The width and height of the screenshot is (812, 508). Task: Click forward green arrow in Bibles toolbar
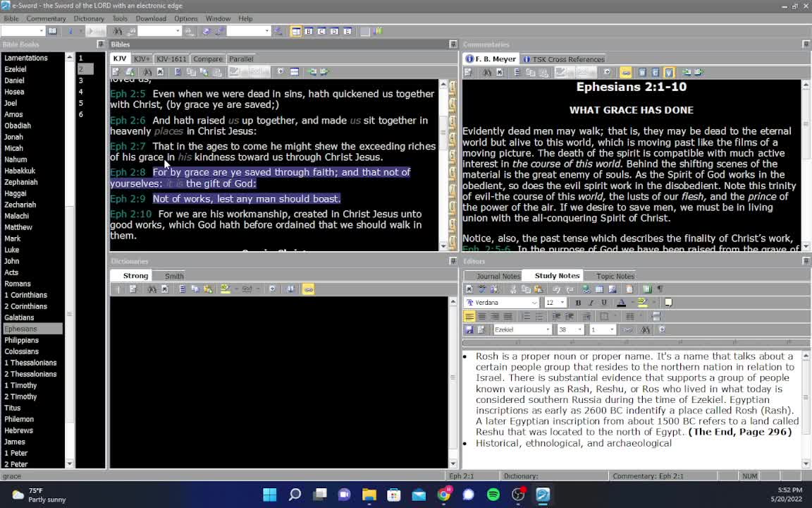point(325,72)
